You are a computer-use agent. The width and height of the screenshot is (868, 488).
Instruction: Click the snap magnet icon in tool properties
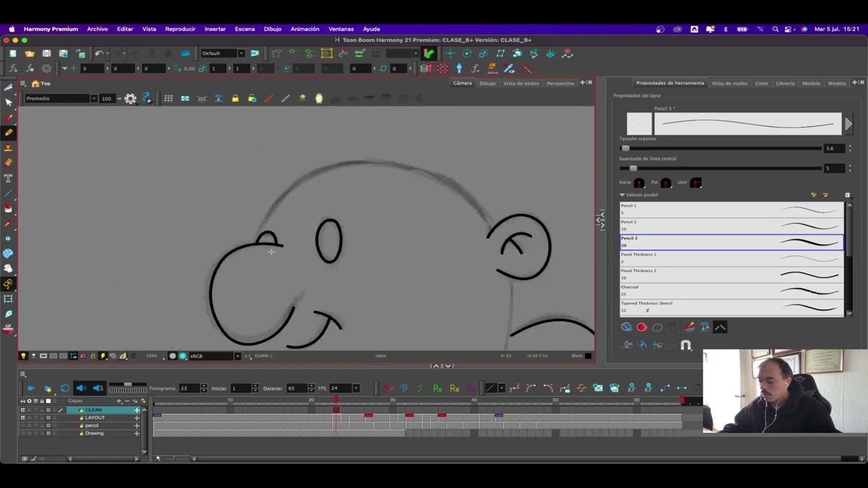point(686,345)
